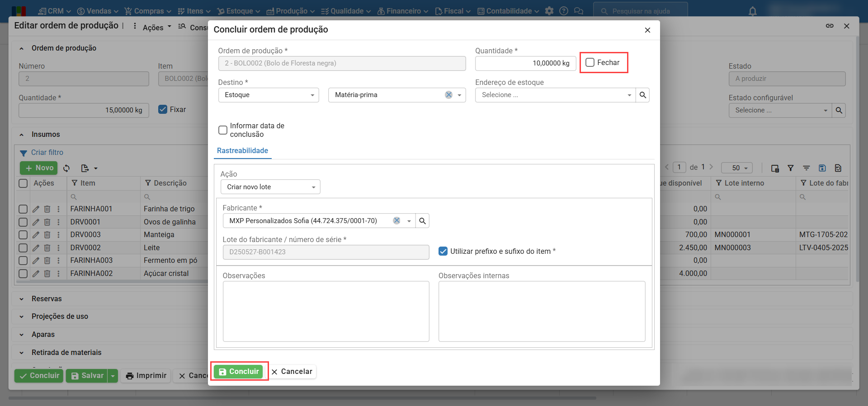The height and width of the screenshot is (406, 868).
Task: Open the Estoque menu
Action: pyautogui.click(x=238, y=11)
